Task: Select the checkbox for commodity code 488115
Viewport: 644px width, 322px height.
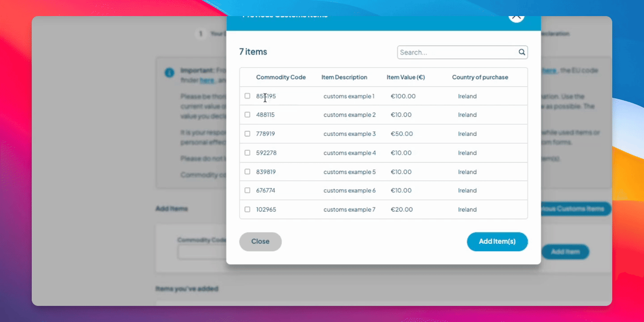Action: (247, 115)
